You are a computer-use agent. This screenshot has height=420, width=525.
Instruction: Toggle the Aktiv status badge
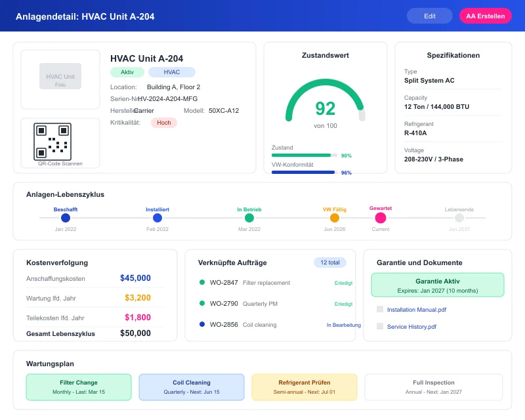tap(127, 72)
